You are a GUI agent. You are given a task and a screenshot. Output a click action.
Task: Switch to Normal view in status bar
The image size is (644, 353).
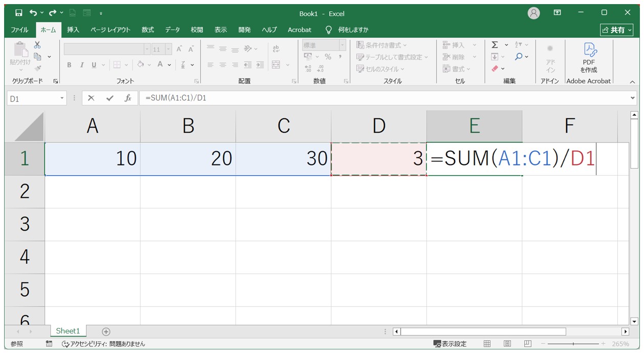(487, 344)
